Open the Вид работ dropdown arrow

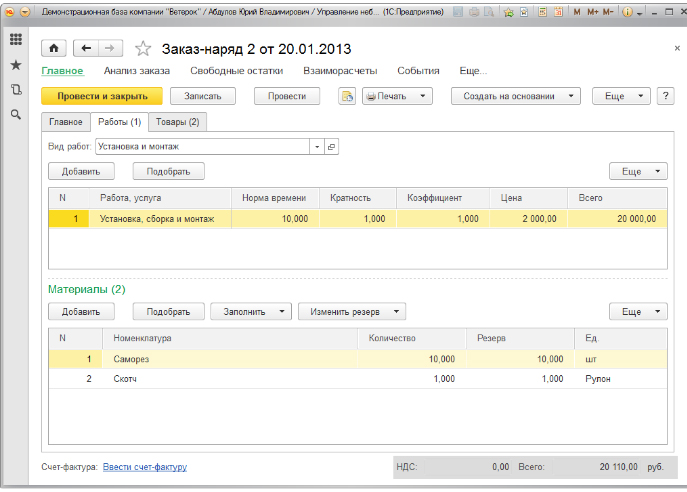317,146
